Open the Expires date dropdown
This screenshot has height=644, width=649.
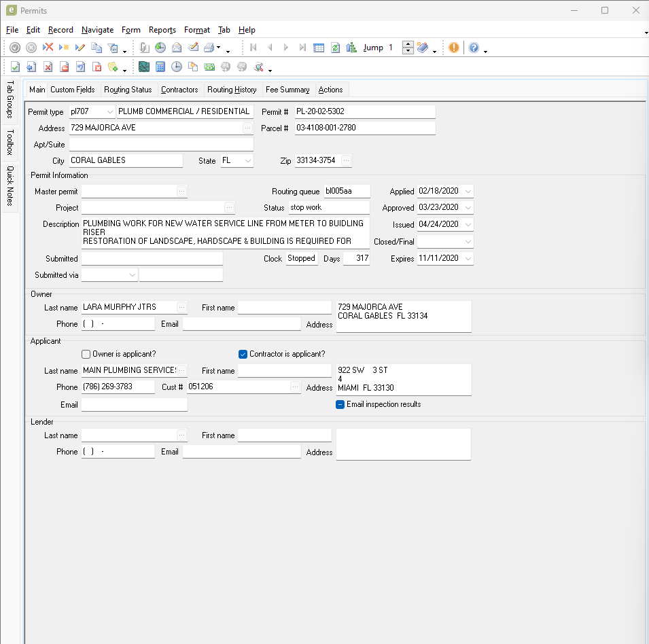(468, 259)
